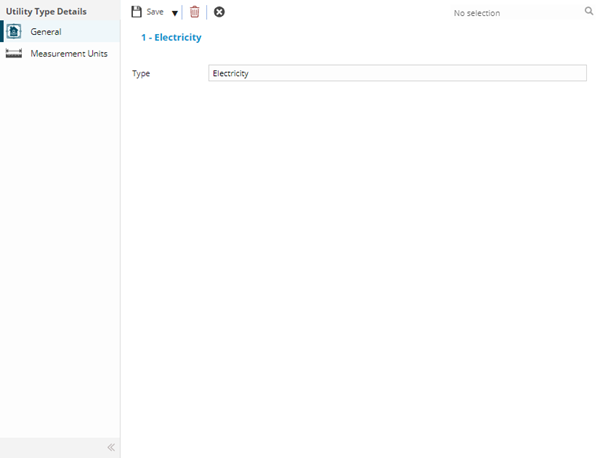Click the No selection search box
The image size is (600, 458).
(510, 13)
